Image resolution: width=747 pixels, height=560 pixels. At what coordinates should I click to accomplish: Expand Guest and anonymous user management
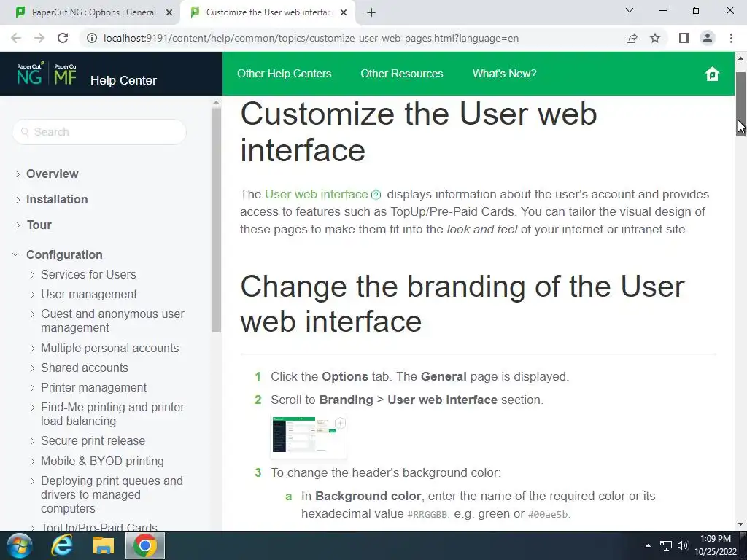(32, 314)
